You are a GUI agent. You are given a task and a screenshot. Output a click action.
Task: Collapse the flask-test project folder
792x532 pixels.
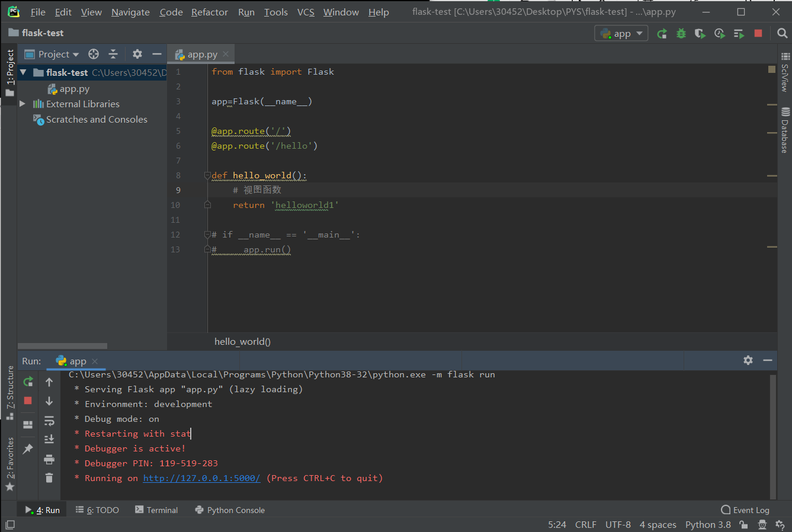coord(23,72)
